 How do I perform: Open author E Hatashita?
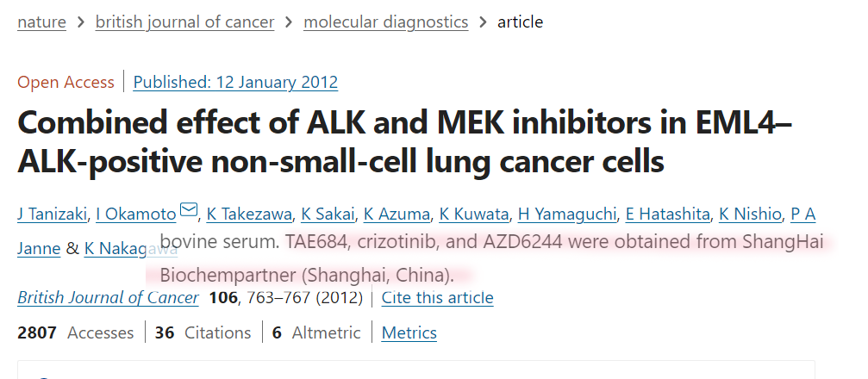pyautogui.click(x=668, y=214)
